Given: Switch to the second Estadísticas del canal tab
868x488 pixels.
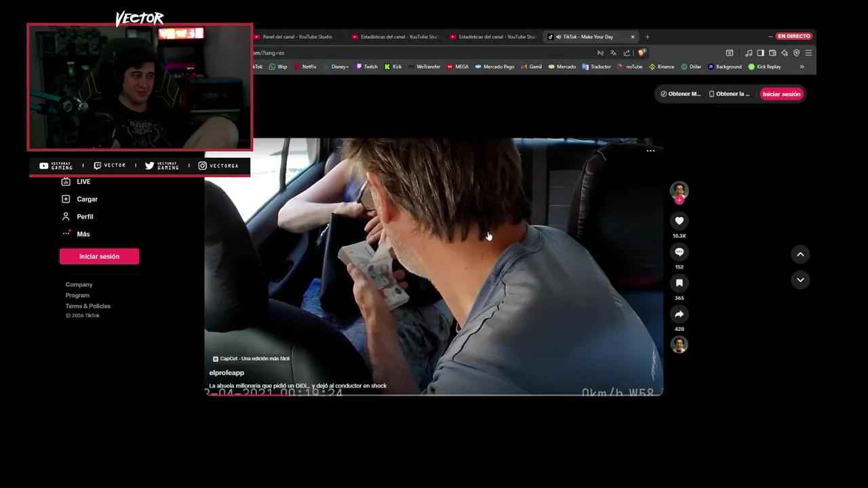Looking at the screenshot, I should click(494, 37).
